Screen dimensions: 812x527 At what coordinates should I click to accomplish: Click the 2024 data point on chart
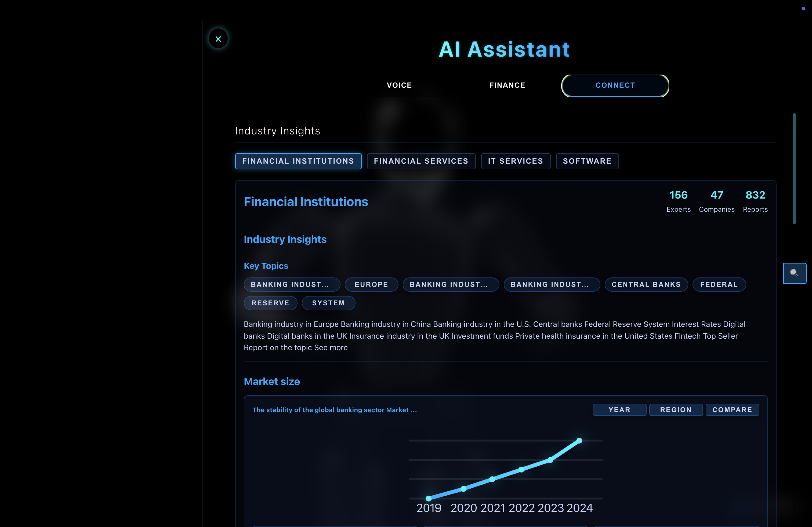point(579,440)
